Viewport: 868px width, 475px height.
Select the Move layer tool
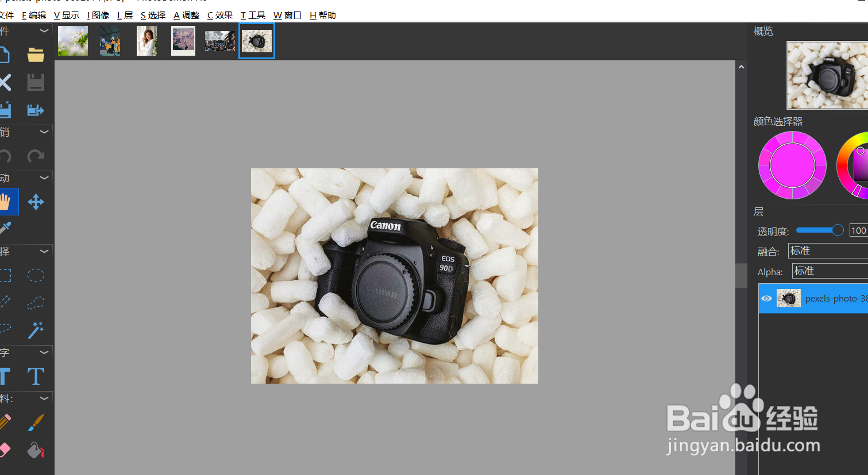tap(36, 202)
